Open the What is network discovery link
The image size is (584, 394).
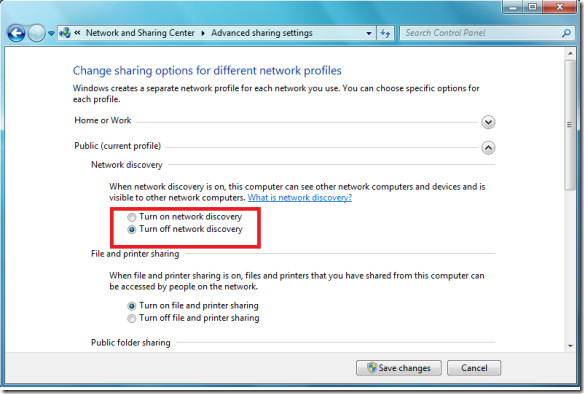(x=300, y=197)
